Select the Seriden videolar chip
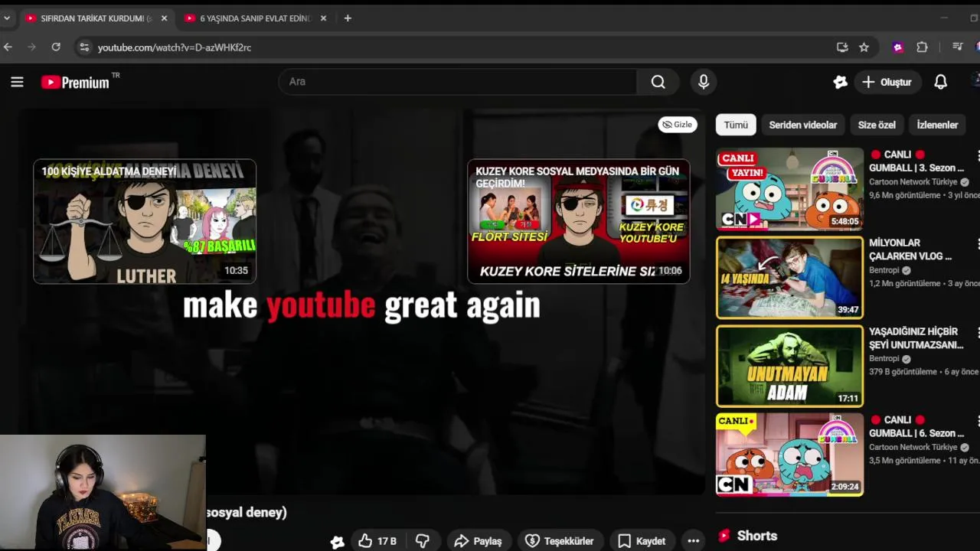The width and height of the screenshot is (980, 551). click(x=802, y=125)
